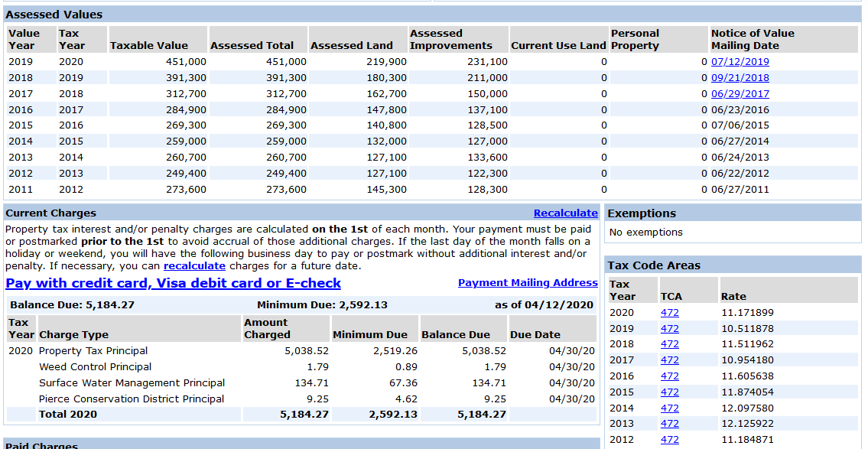This screenshot has width=868, height=449.
Task: Open TCA 472 link for tax year 2019
Action: 669,329
